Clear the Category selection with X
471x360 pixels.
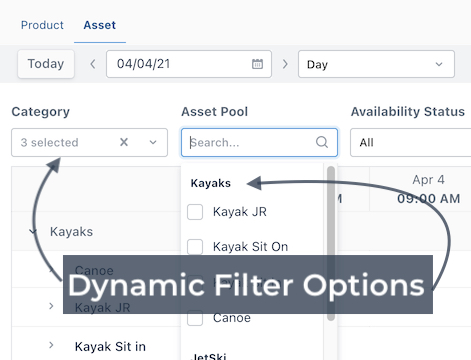[x=124, y=142]
